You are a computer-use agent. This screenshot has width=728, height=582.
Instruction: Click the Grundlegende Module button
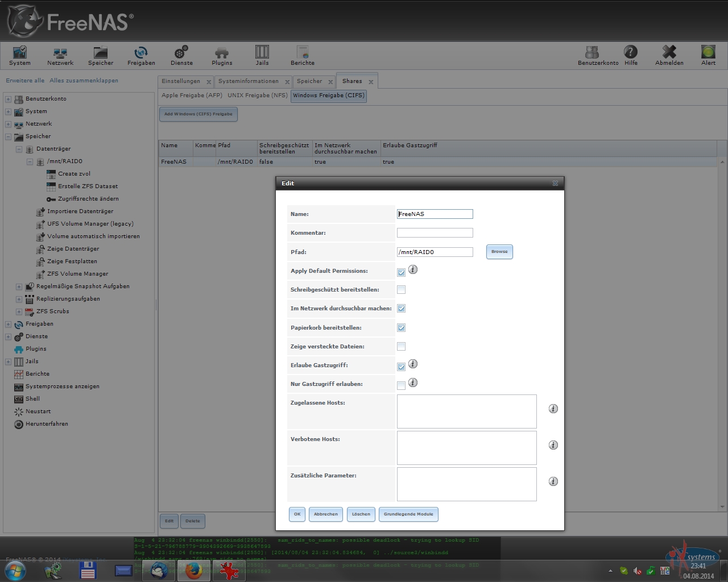pos(408,514)
